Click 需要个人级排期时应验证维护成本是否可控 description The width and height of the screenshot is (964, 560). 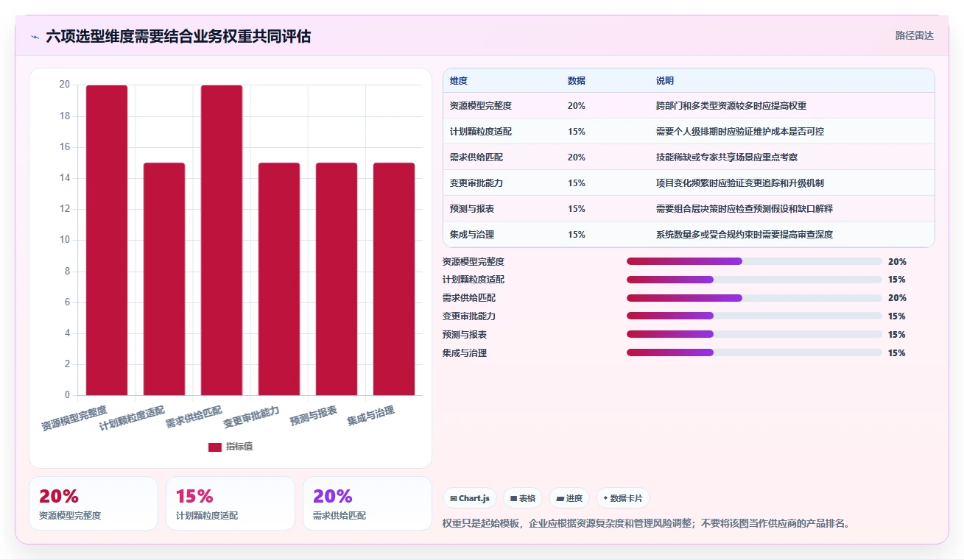pos(740,132)
